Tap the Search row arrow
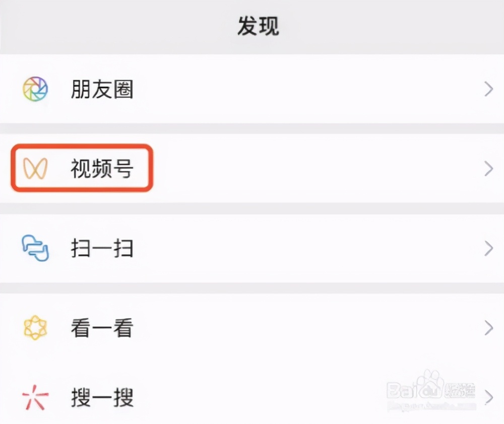The width and height of the screenshot is (504, 424). click(x=488, y=398)
